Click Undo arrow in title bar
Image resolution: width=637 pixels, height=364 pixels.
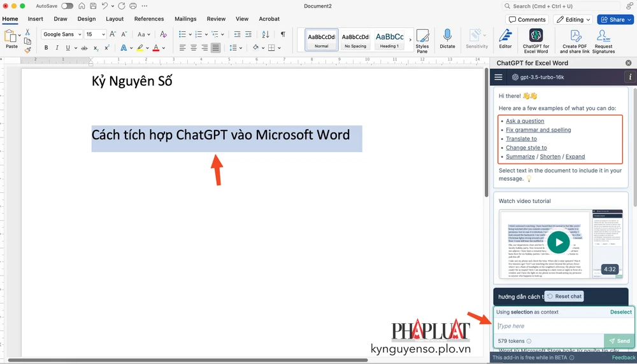point(105,6)
